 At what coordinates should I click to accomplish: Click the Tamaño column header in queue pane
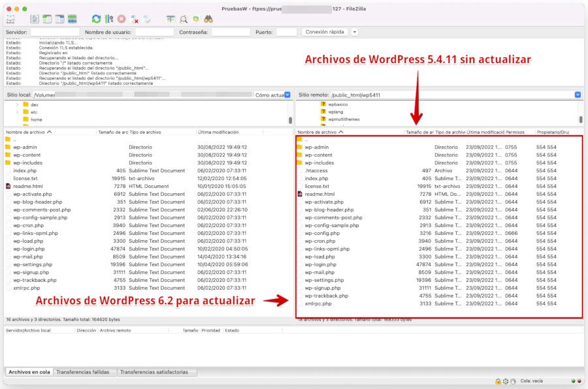click(190, 330)
